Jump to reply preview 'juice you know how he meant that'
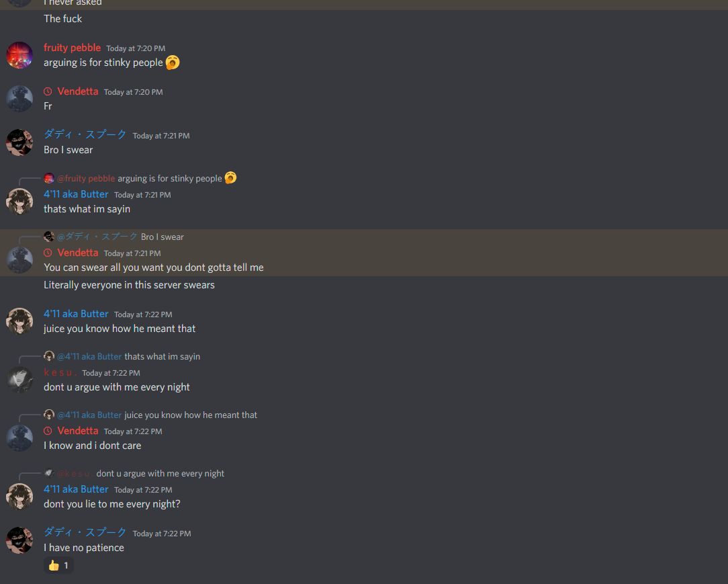This screenshot has height=584, width=728. coord(190,415)
